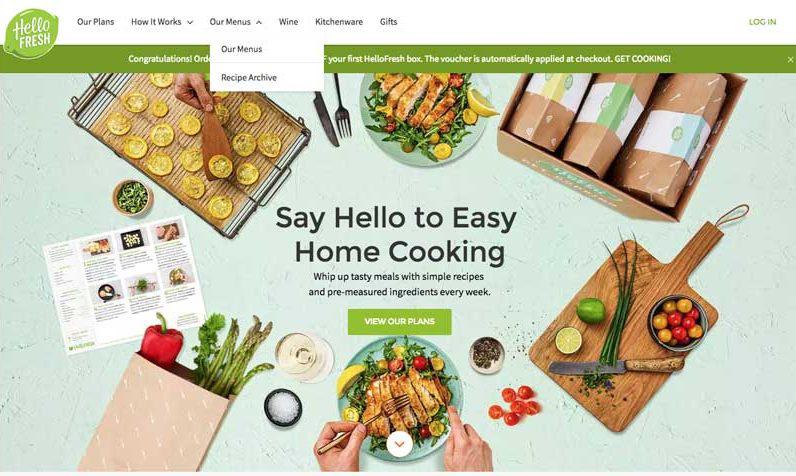This screenshot has width=796, height=476.
Task: Click the recipe card sheet image
Action: [x=124, y=285]
